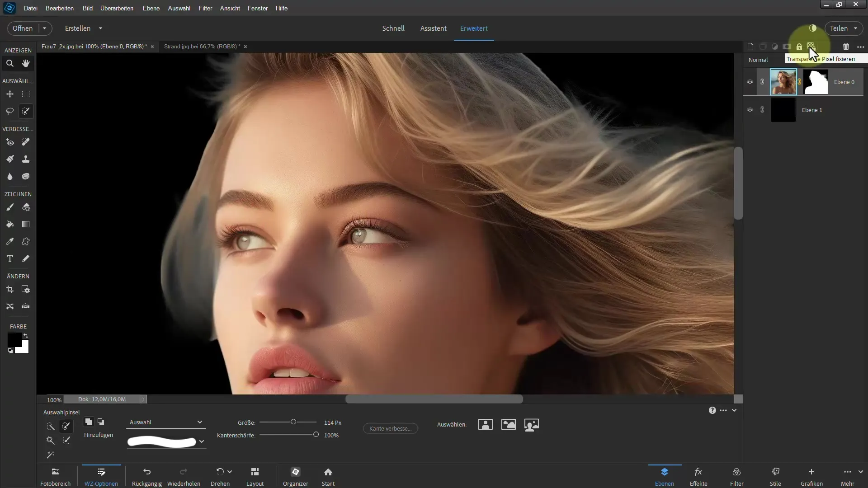Select the Smart Brush tool
Viewport: 868px width, 488px height.
click(x=9, y=159)
